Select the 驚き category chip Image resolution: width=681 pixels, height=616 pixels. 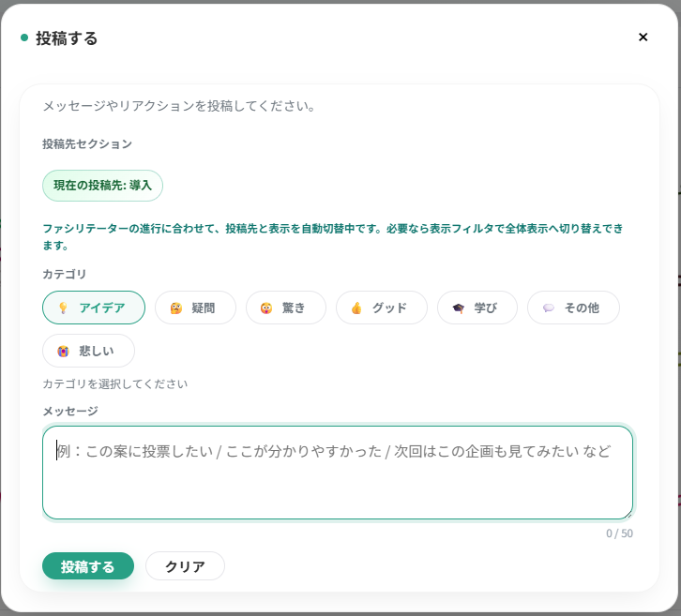pyautogui.click(x=286, y=308)
